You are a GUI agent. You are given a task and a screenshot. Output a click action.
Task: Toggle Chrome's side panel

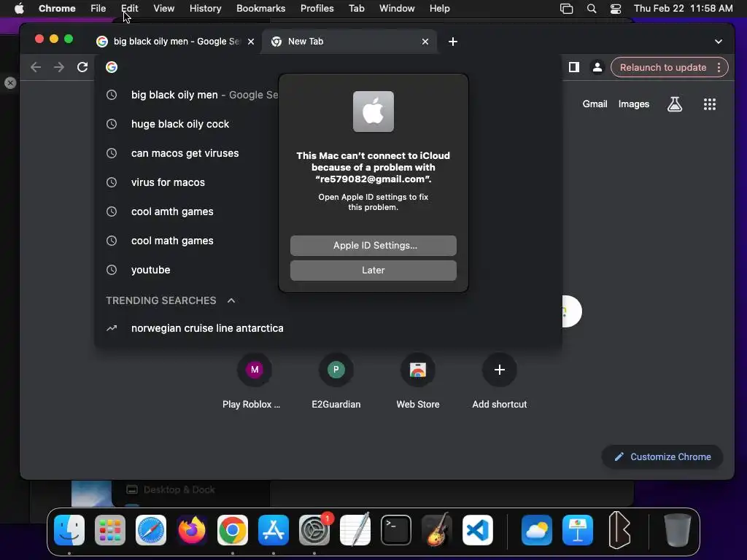pyautogui.click(x=574, y=67)
